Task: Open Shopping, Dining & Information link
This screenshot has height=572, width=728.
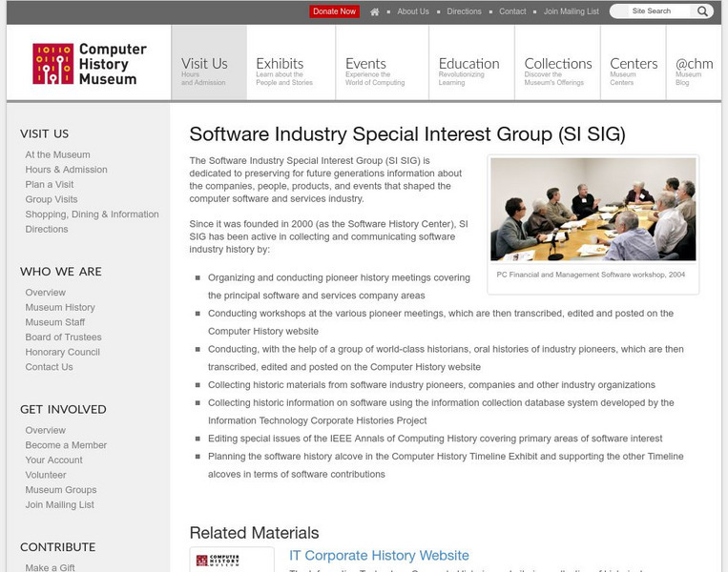Action: (92, 214)
